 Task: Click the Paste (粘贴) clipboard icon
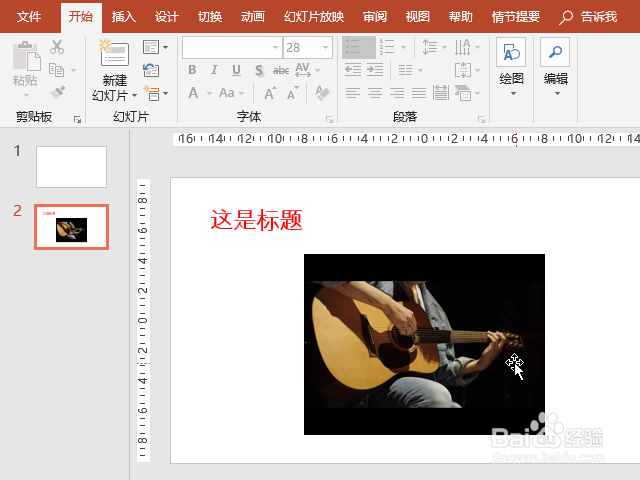(26, 56)
